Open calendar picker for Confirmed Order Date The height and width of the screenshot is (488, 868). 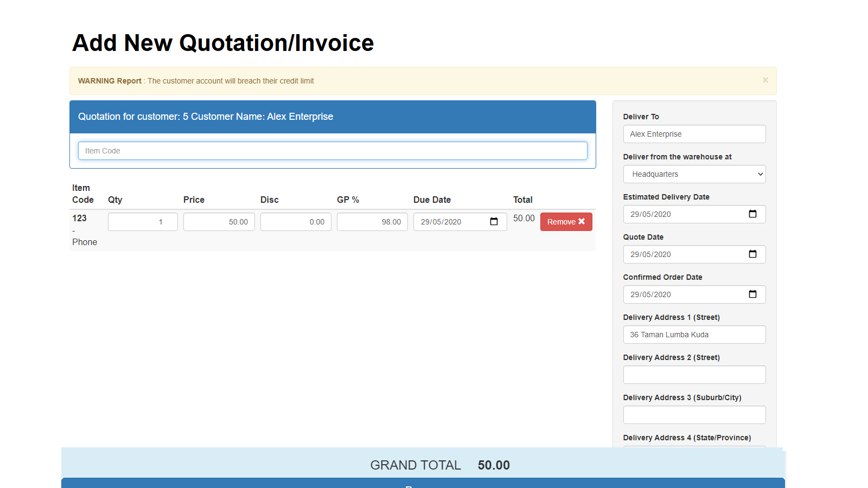pyautogui.click(x=752, y=294)
